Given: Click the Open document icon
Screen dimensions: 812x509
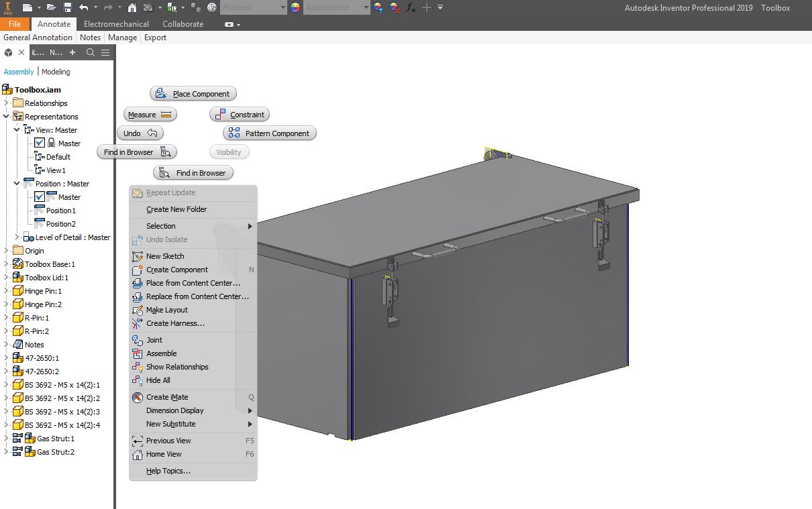Looking at the screenshot, I should click(x=50, y=7).
